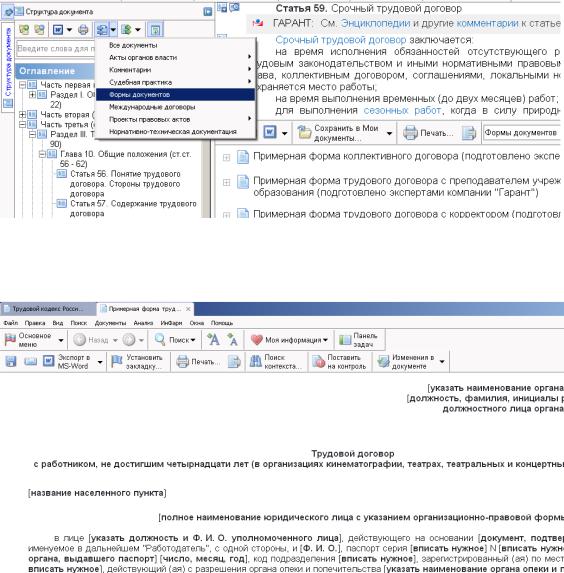Open the Срочный трудовой договор link
This screenshot has height=573, width=564.
tap(340, 39)
